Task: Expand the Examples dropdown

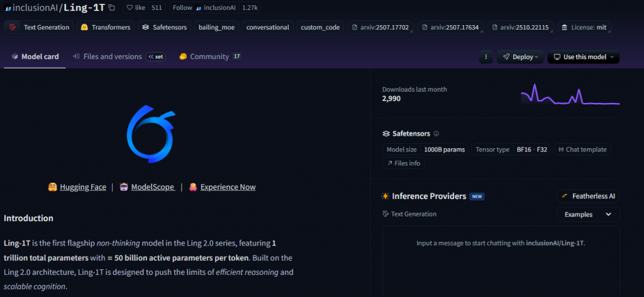Action: [587, 214]
